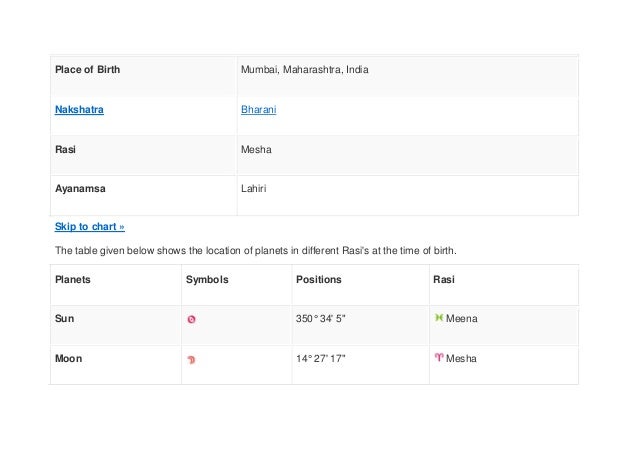Click the Moon symbol icon
638x452 pixels.
click(x=191, y=359)
